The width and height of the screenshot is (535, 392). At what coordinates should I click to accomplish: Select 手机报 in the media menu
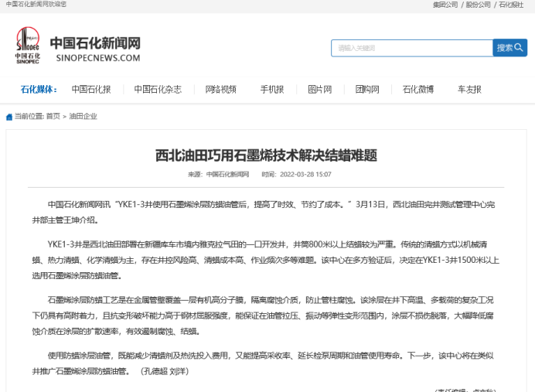[272, 90]
